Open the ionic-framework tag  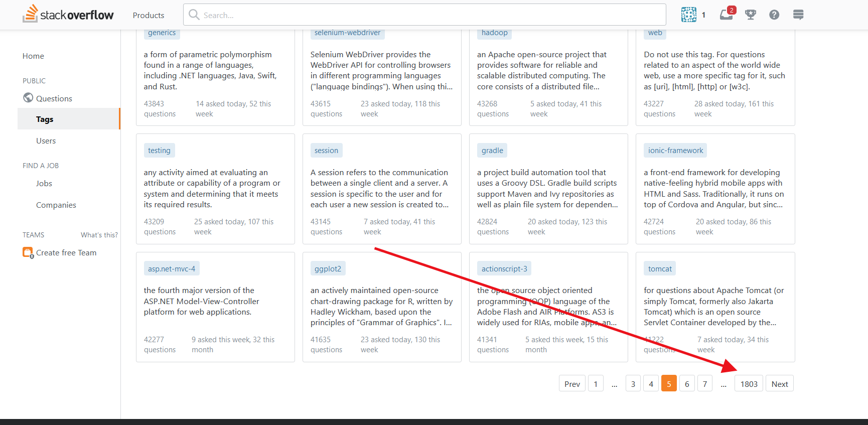tap(675, 151)
